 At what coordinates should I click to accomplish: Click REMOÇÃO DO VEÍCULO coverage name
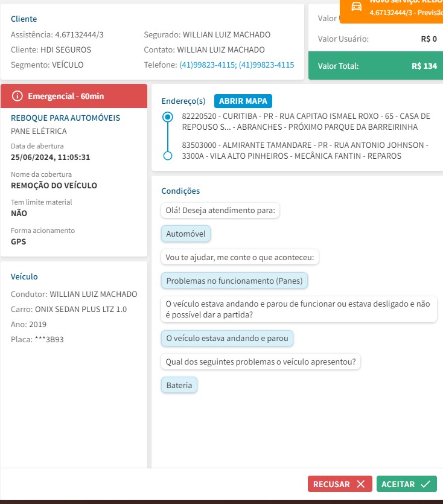click(x=54, y=185)
